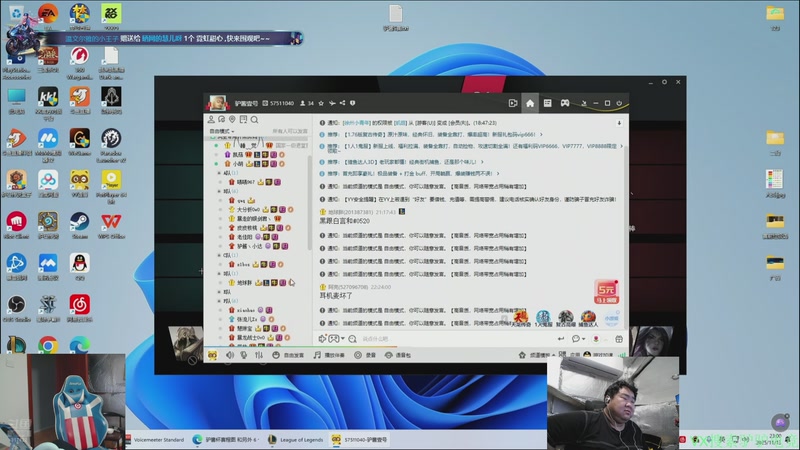Open audio equalizer settings icon
This screenshot has height=450, width=800.
pos(259,355)
